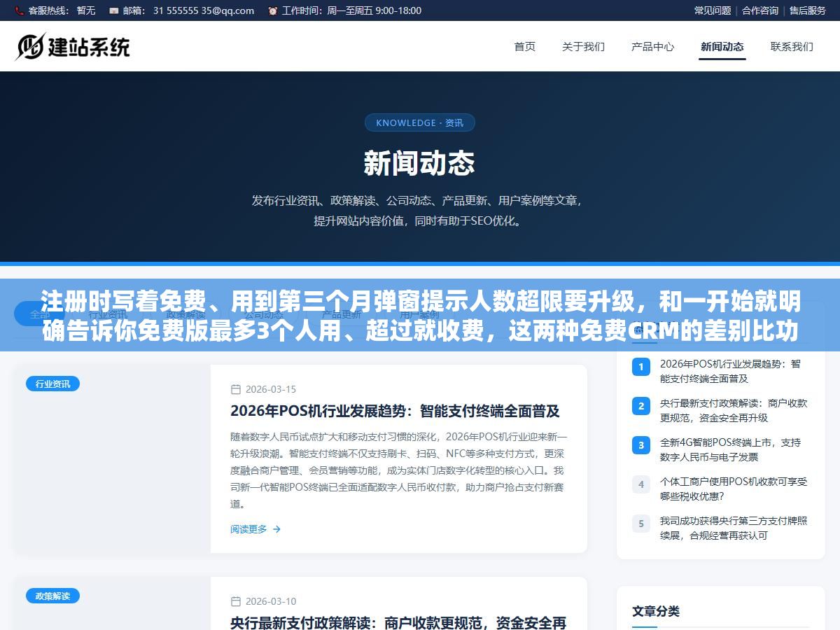Click the phone icon beside 客服热线
The width and height of the screenshot is (840, 630).
(19, 10)
